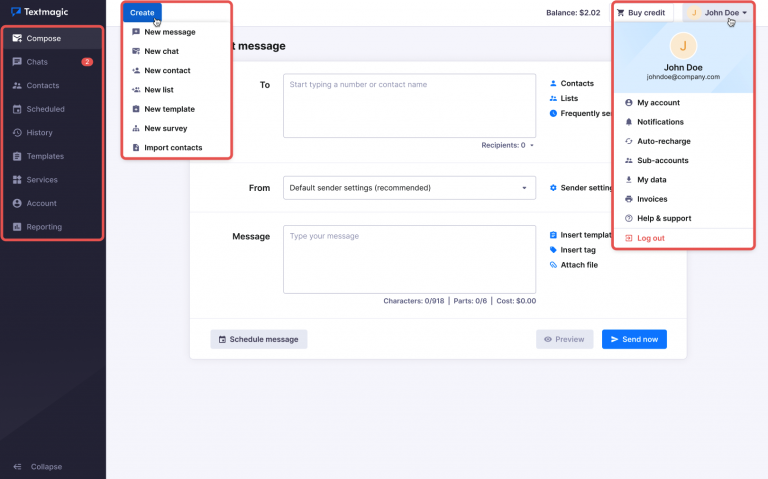Click the Chats icon in sidebar

click(17, 62)
